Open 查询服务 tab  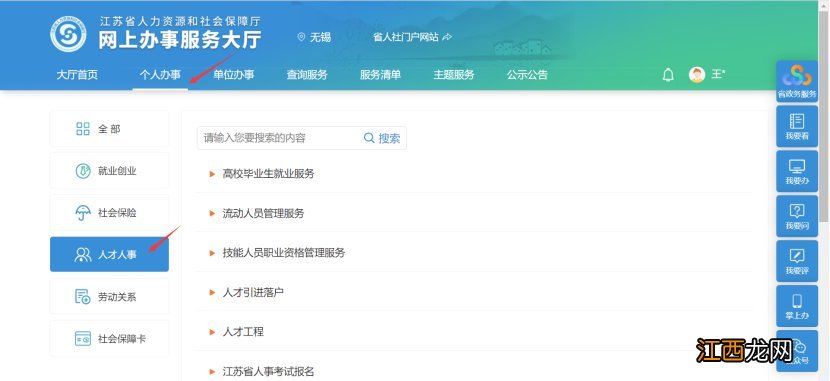307,75
